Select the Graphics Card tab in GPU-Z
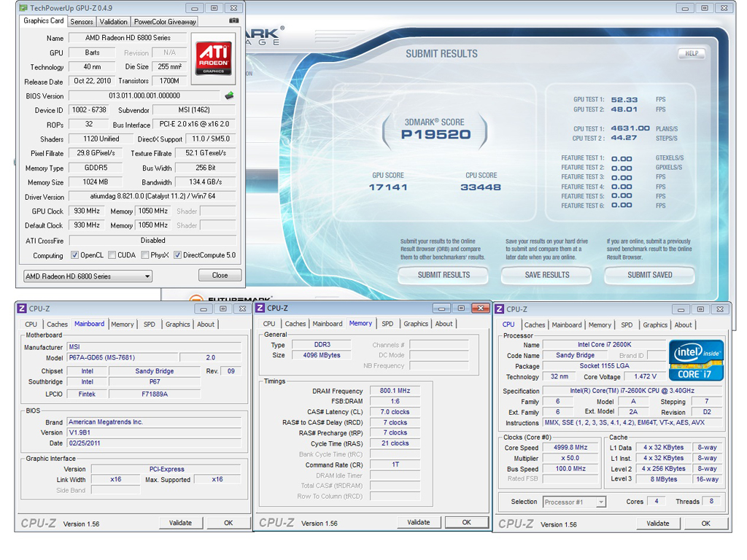747x560 pixels. click(x=43, y=21)
